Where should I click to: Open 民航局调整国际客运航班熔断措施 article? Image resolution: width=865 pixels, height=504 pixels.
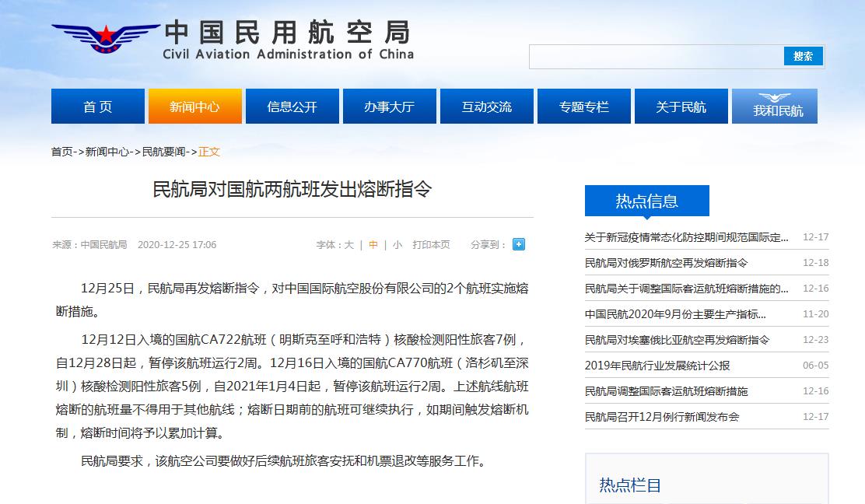(667, 391)
